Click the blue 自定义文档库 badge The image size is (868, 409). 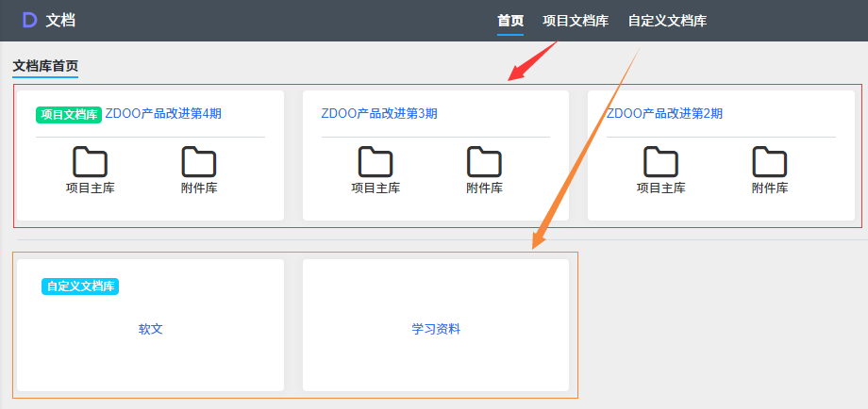(x=80, y=286)
